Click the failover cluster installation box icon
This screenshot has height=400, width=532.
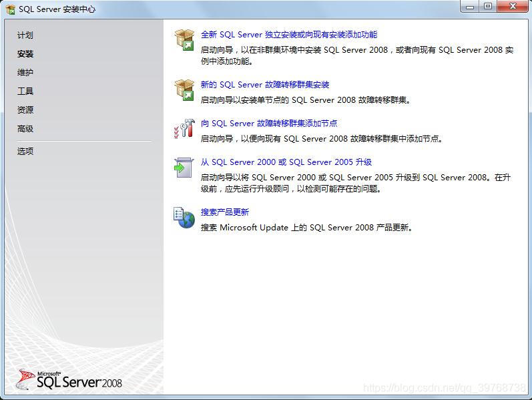(x=184, y=90)
